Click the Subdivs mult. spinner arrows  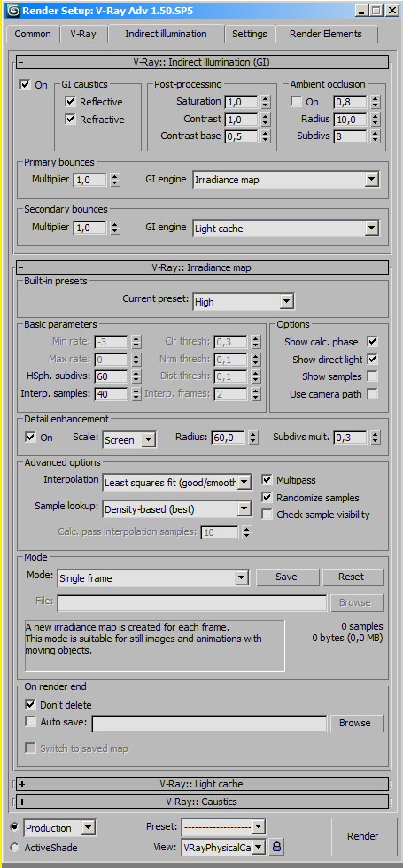click(376, 438)
